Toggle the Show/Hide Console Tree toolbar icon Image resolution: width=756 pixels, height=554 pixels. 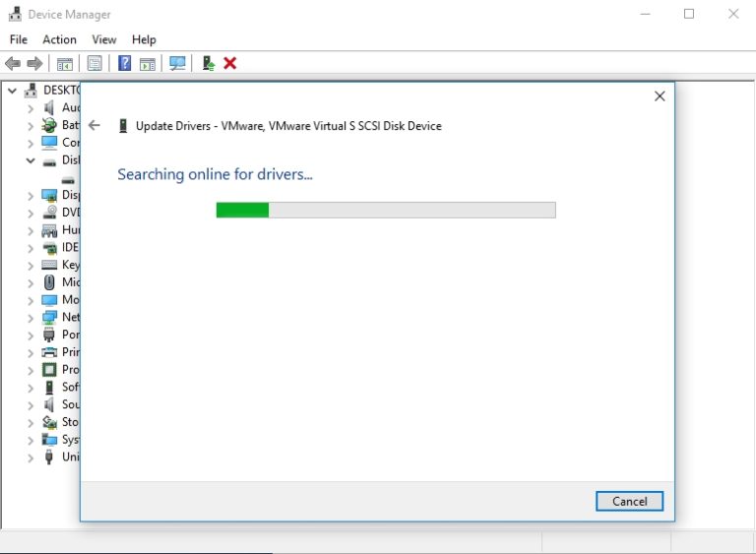65,63
